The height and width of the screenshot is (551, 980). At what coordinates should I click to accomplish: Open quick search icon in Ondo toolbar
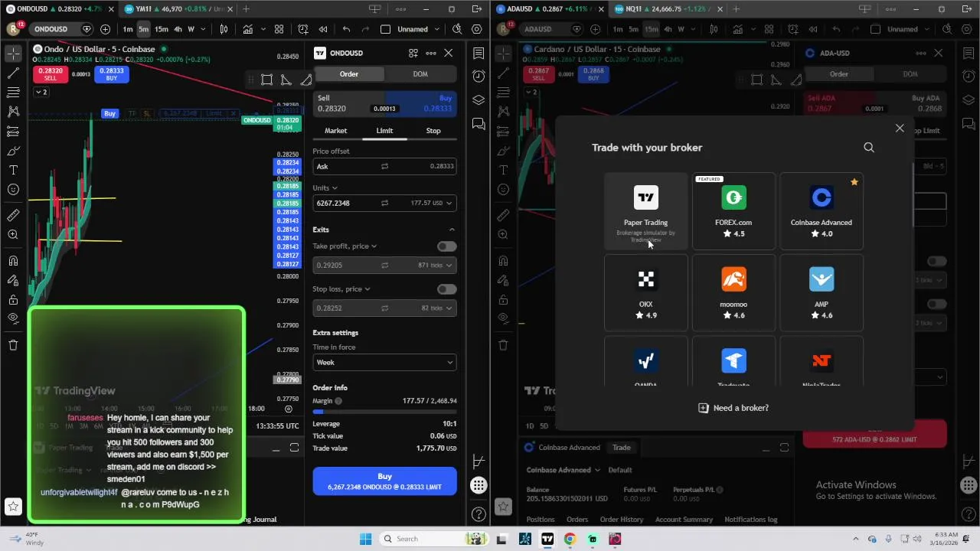[x=457, y=29]
